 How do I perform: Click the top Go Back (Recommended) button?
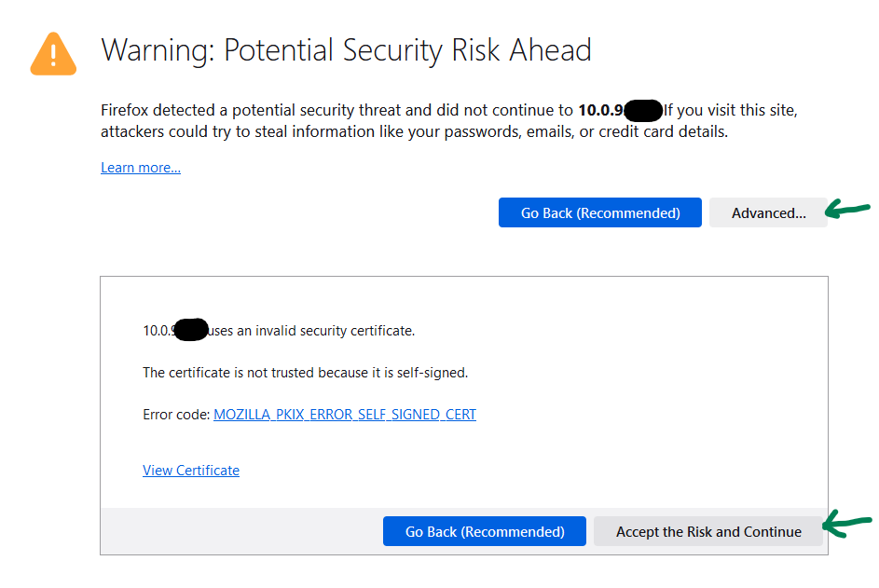600,212
